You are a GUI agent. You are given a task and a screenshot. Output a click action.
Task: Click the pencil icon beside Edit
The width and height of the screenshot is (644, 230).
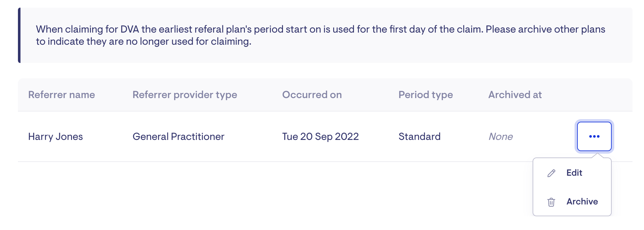click(x=551, y=173)
